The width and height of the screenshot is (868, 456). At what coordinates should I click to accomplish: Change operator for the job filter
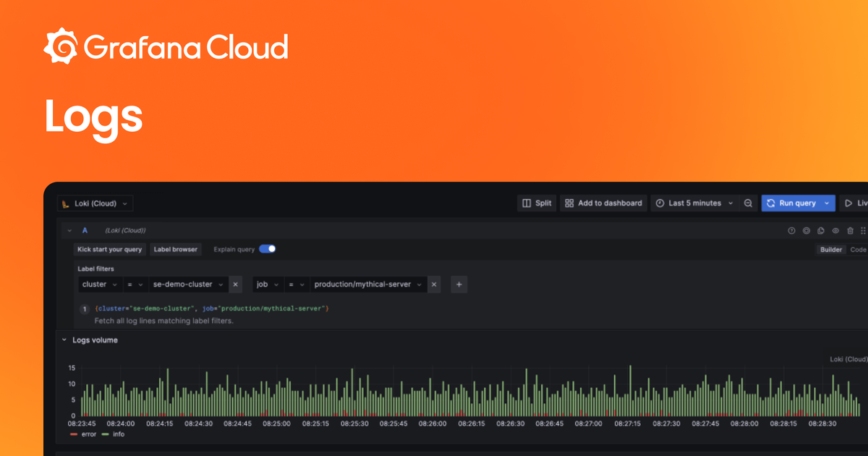pos(297,284)
